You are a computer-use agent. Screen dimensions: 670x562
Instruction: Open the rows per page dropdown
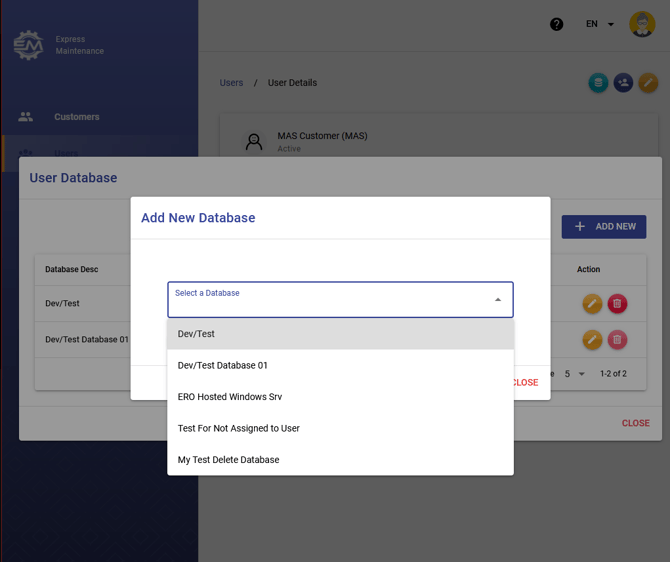click(574, 374)
